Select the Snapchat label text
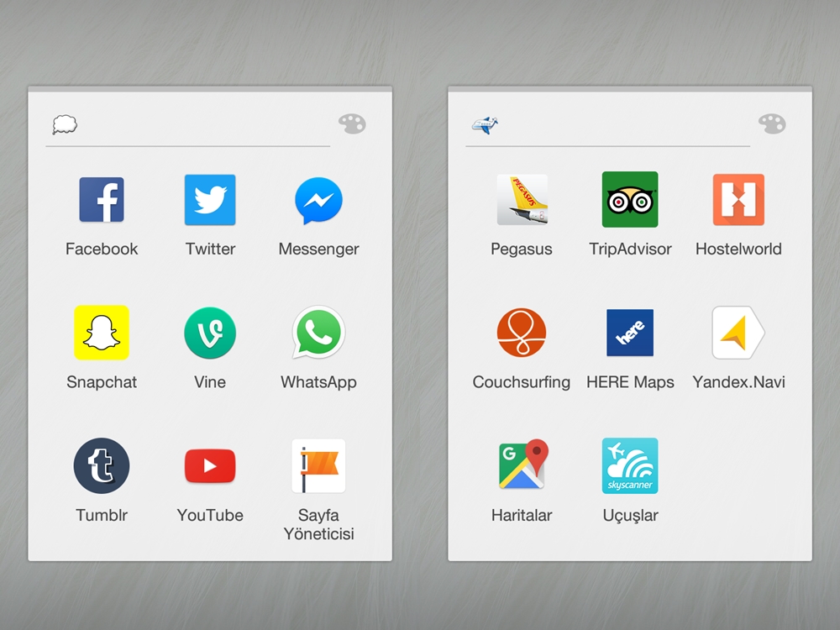The height and width of the screenshot is (630, 840). click(x=102, y=382)
